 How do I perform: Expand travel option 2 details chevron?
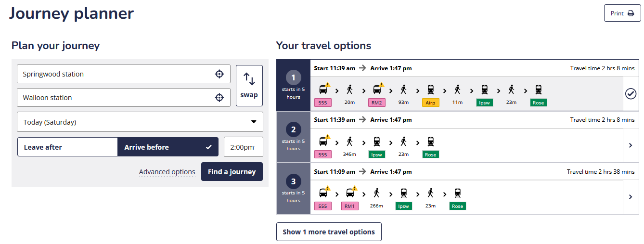[631, 145]
